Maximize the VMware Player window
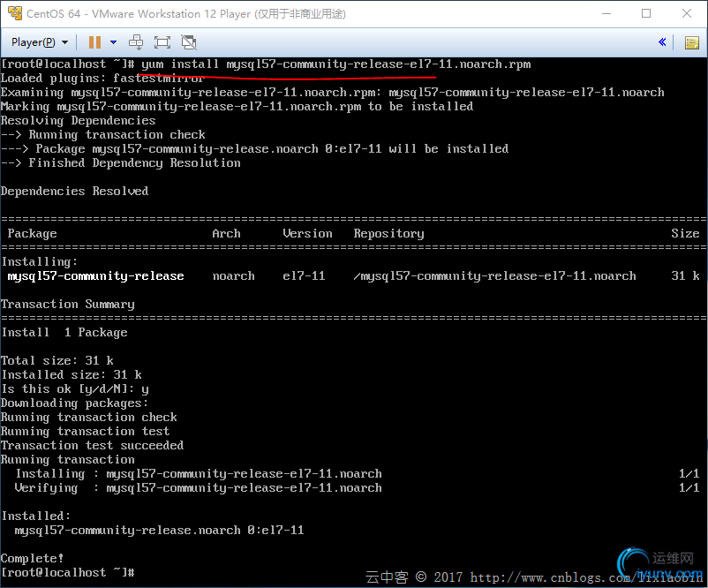 point(646,13)
